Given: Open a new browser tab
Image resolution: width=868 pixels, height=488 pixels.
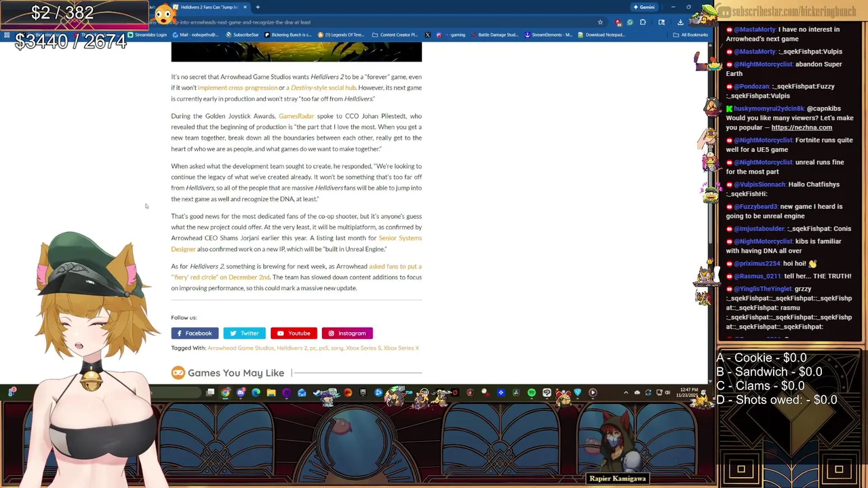Looking at the screenshot, I should pyautogui.click(x=258, y=7).
